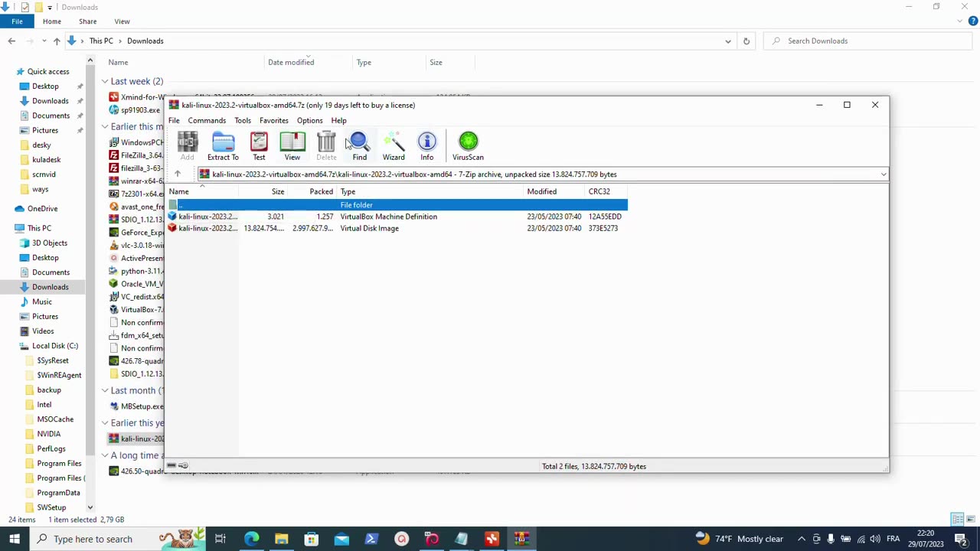
Task: Open the File menu in WinRAR
Action: [x=174, y=120]
